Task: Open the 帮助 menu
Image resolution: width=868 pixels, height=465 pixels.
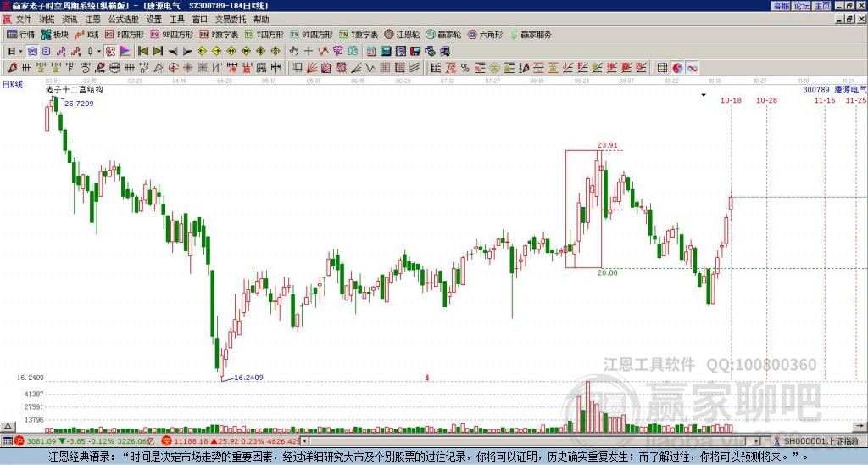Action: (x=261, y=20)
